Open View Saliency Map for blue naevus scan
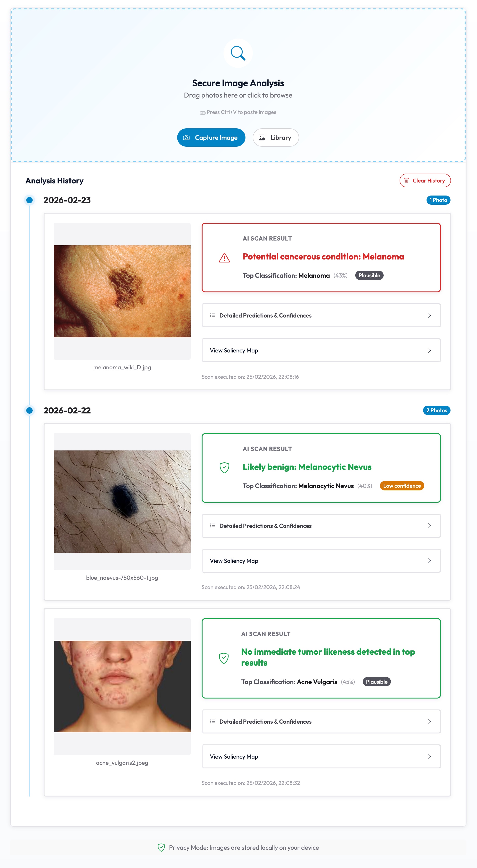 321,561
